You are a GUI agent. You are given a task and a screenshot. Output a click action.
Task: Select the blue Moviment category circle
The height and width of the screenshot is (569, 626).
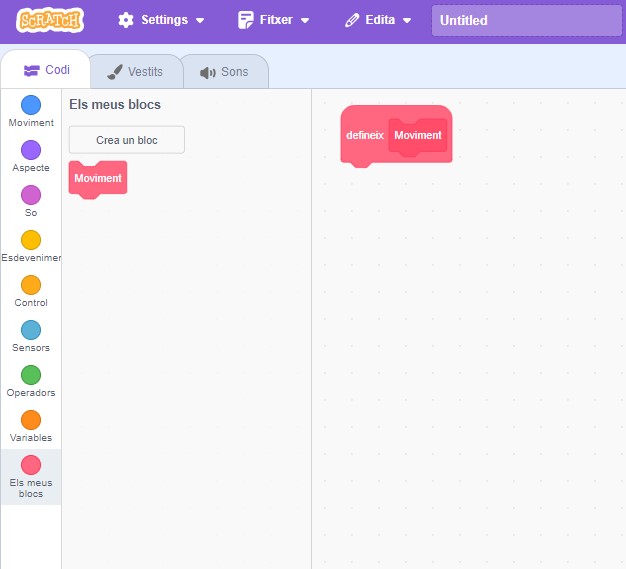31,105
